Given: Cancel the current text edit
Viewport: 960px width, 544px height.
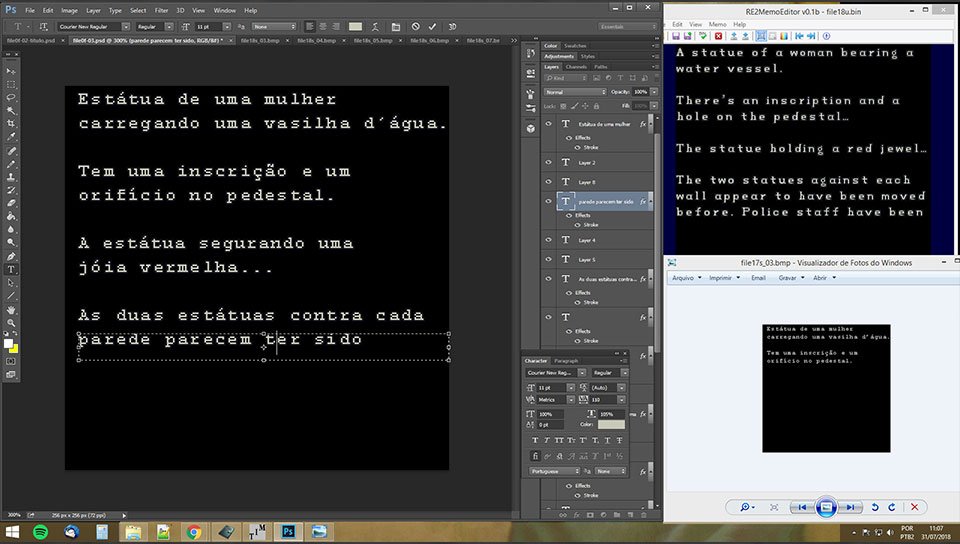Looking at the screenshot, I should coord(416,26).
